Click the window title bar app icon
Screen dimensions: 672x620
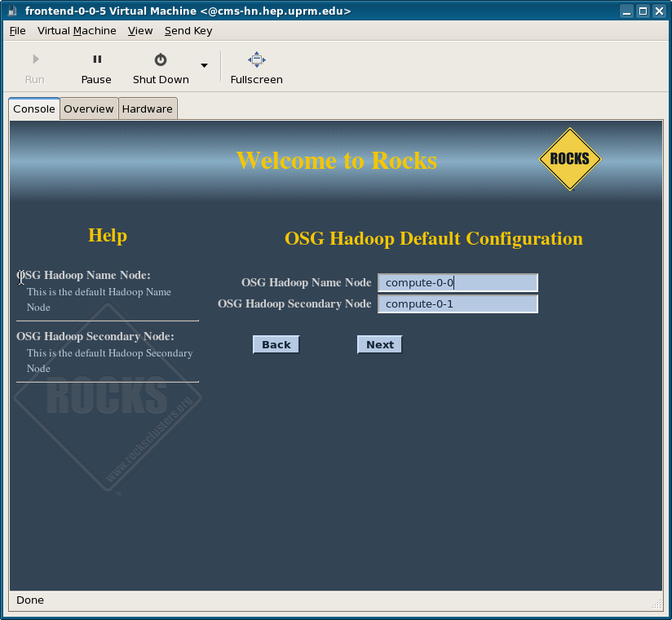tap(12, 11)
